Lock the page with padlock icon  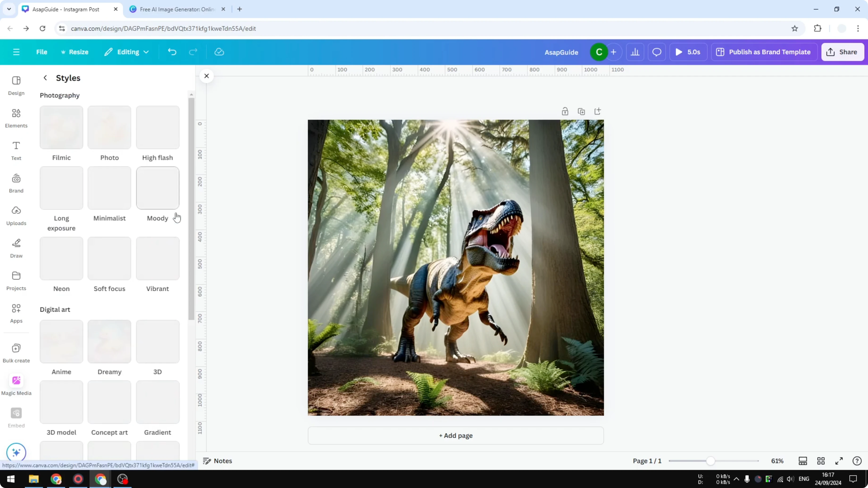565,112
